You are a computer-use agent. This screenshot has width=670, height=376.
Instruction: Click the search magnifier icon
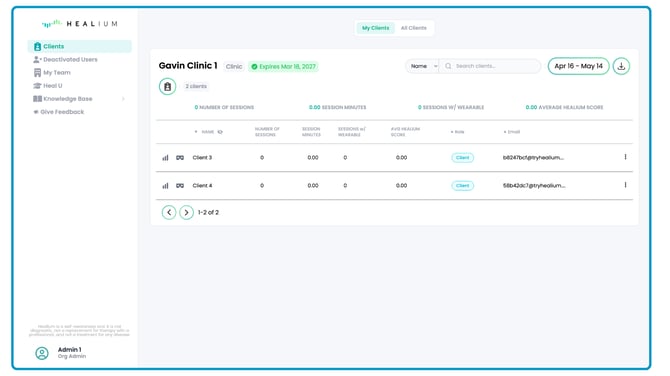coord(448,66)
